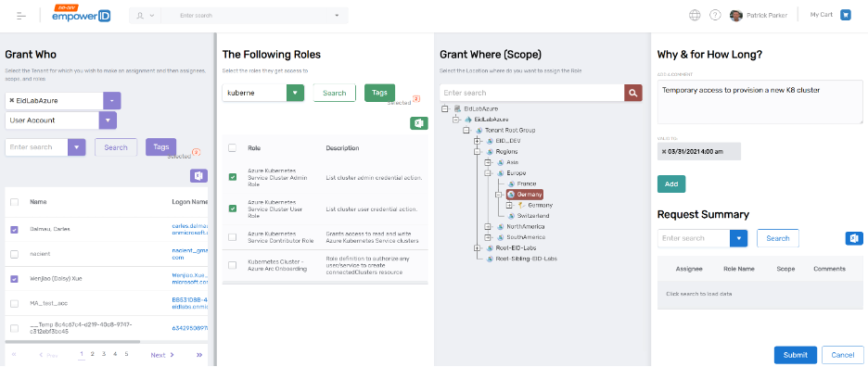Export Grant Who list via purple Excel icon
The height and width of the screenshot is (367, 868).
pyautogui.click(x=198, y=175)
